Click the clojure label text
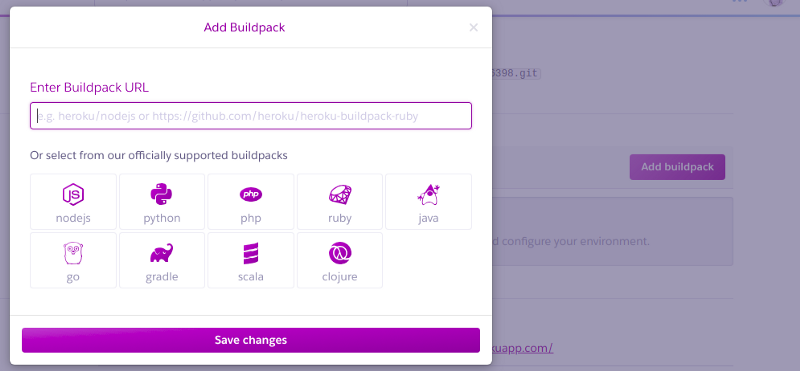 [340, 277]
